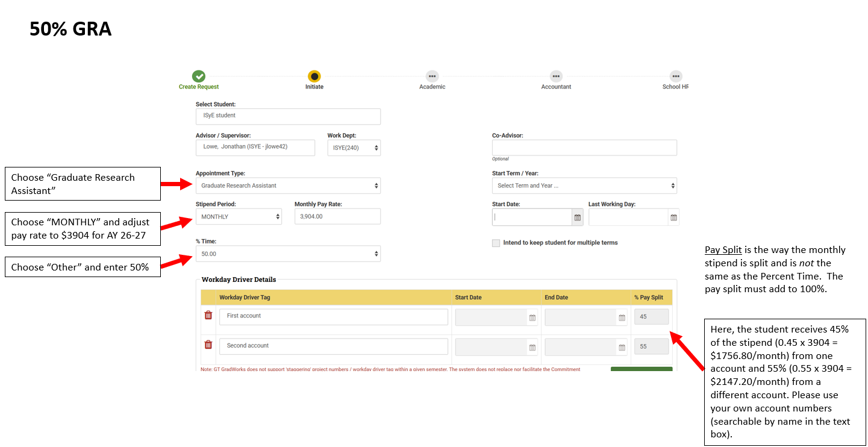Open calendar for Second account Start Date
This screenshot has width=868, height=447.
click(x=532, y=347)
